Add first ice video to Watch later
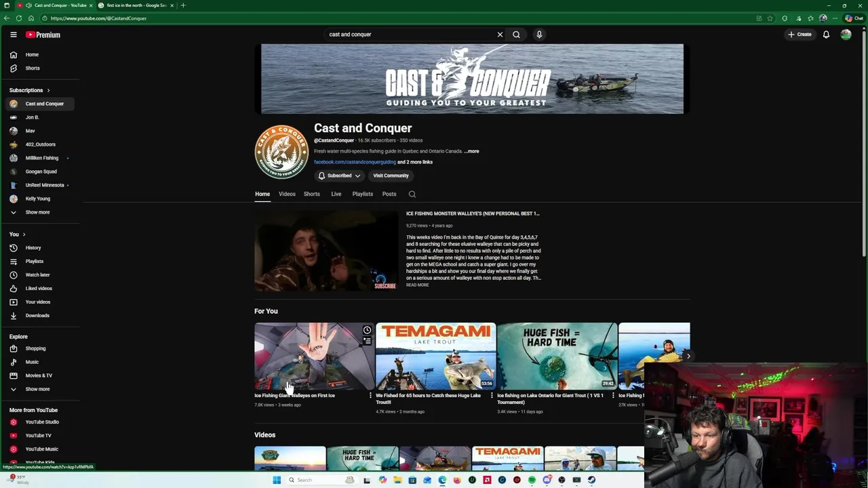Viewport: 868px width, 488px height. click(367, 331)
